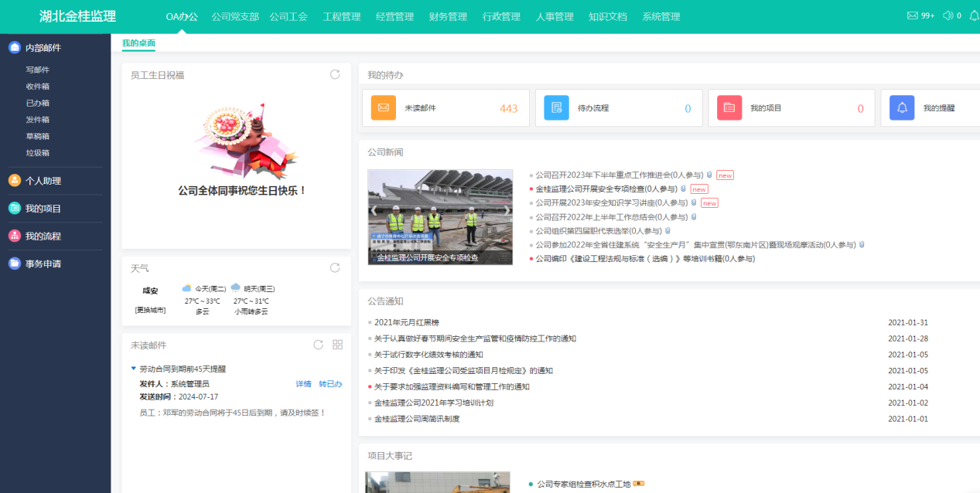Viewport: 980px width, 493px height.
Task: Open 发件箱 in the sidebar
Action: point(37,120)
